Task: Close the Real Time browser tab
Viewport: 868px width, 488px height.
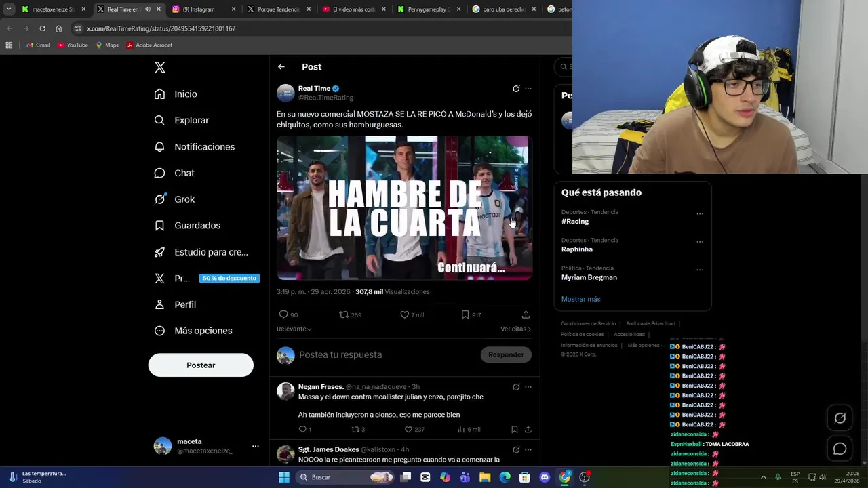Action: click(x=159, y=9)
